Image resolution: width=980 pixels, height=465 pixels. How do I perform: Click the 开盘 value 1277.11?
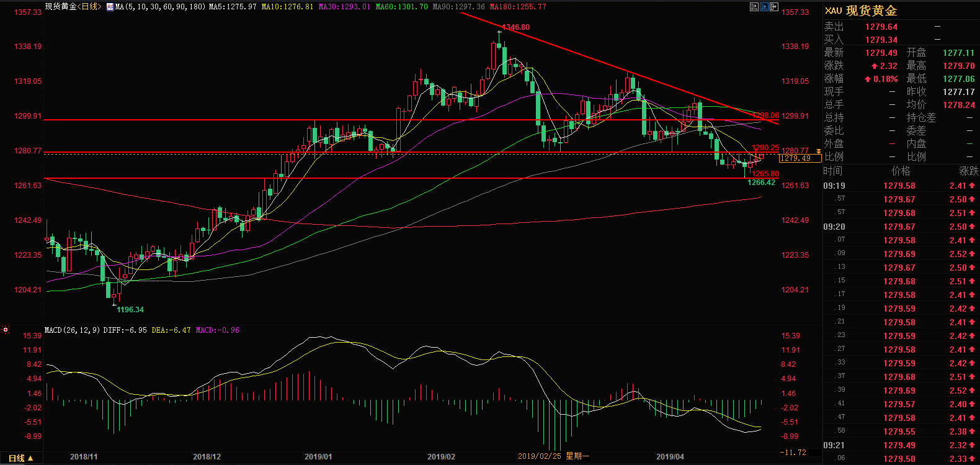click(959, 53)
